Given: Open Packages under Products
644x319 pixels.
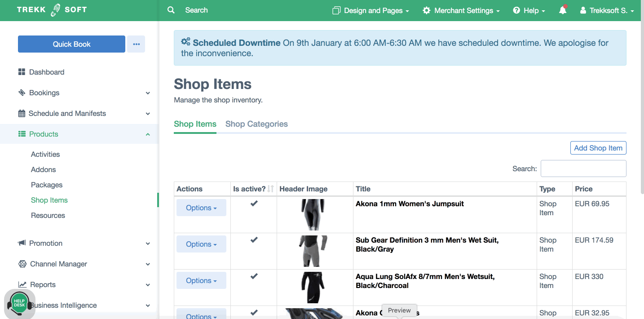Looking at the screenshot, I should pyautogui.click(x=47, y=185).
